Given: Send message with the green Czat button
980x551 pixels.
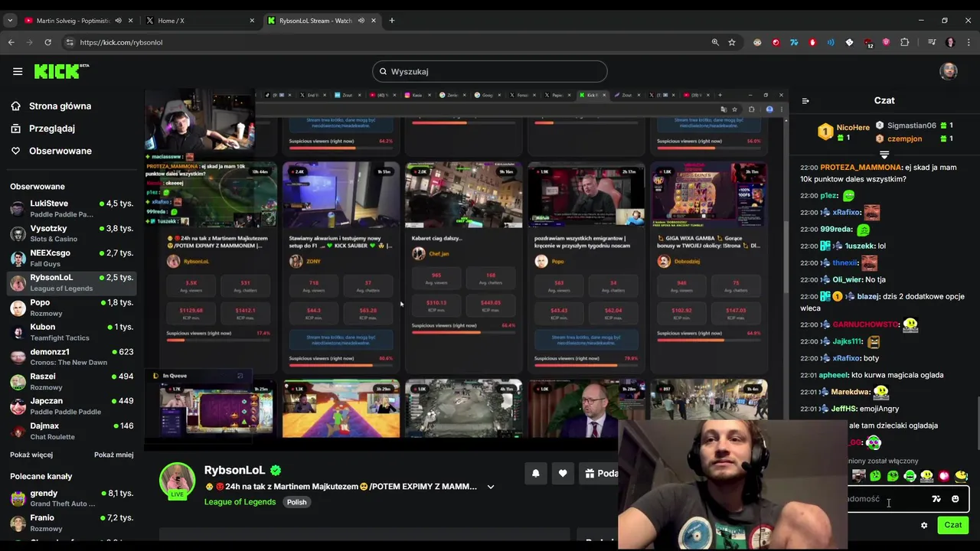Looking at the screenshot, I should coord(952,525).
